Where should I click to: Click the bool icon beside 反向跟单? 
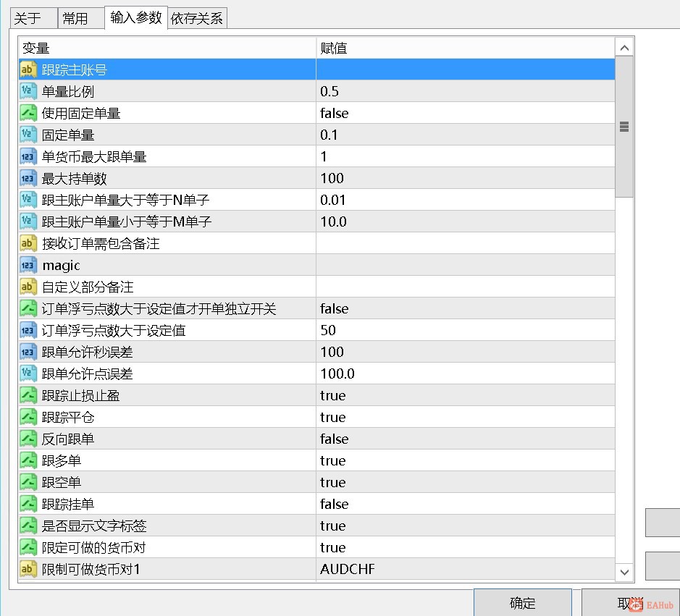28,438
